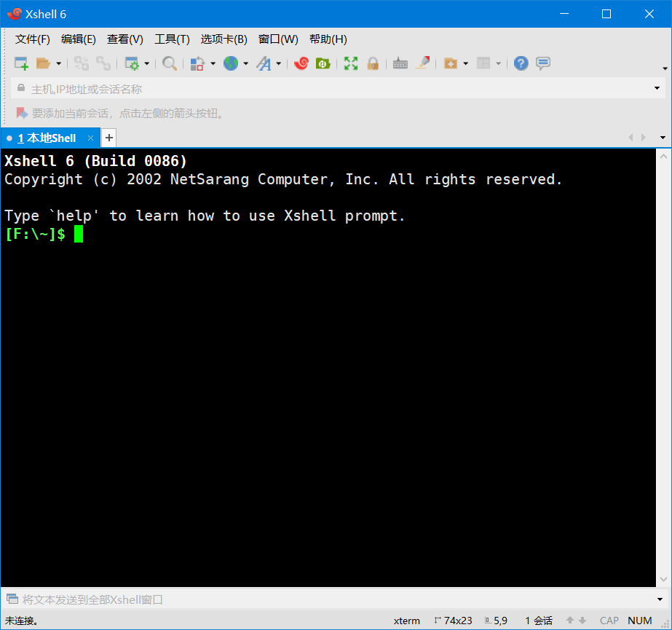This screenshot has width=672, height=630.
Task: Click the status bar down arrow
Action: pos(582,620)
